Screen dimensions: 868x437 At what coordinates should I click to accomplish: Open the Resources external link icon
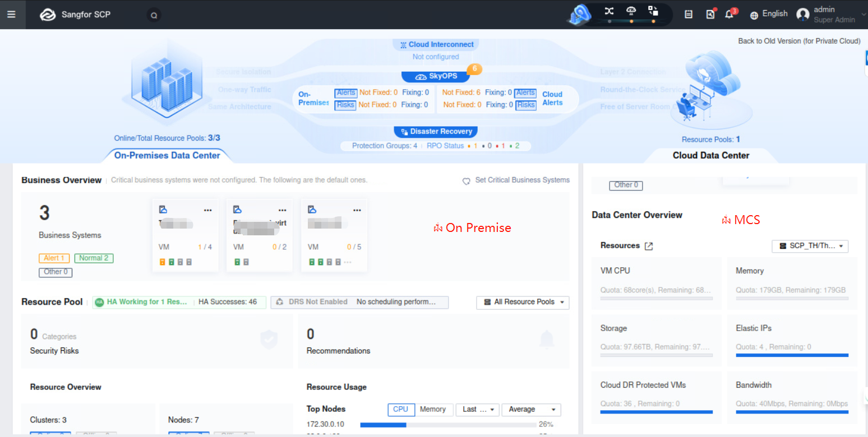pyautogui.click(x=649, y=246)
